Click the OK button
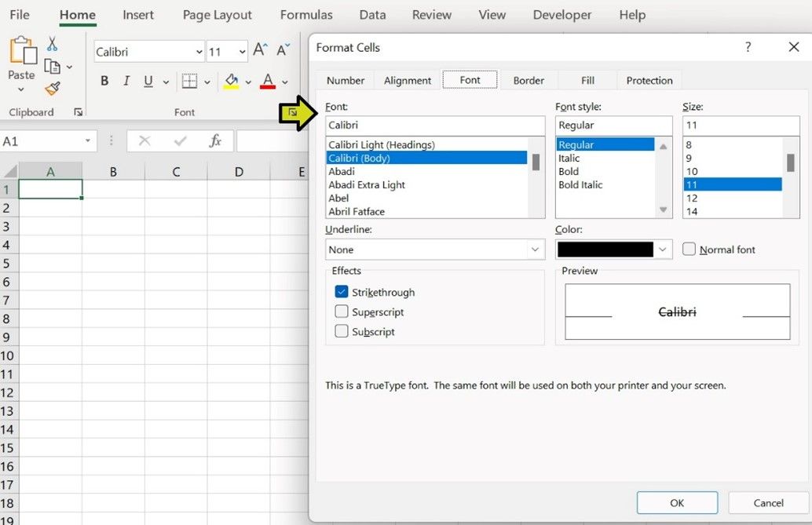 677,503
